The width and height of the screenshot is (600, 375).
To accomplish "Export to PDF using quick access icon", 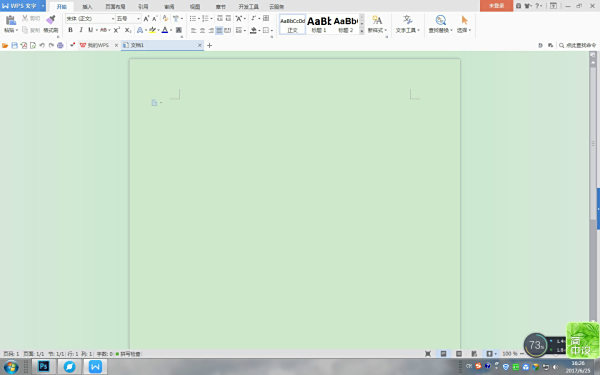I will [x=24, y=45].
